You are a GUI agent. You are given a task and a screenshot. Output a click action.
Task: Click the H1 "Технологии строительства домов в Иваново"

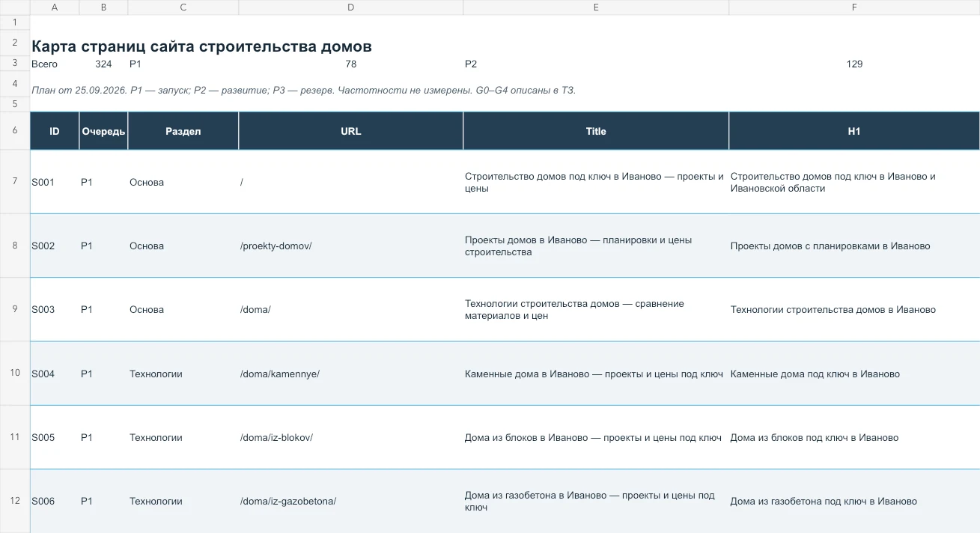pos(854,310)
